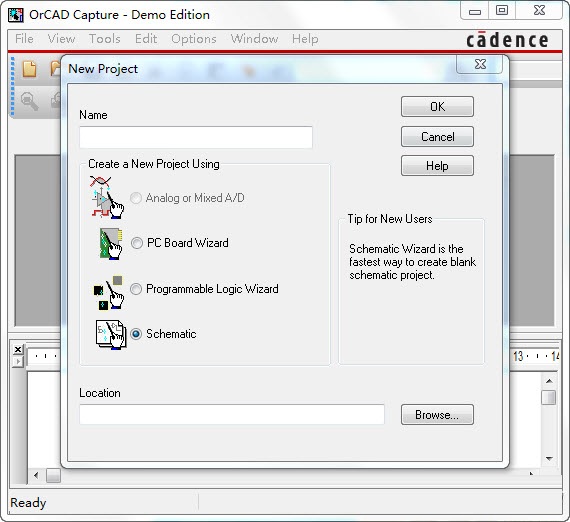The height and width of the screenshot is (522, 570).
Task: Open the File menu
Action: click(x=24, y=39)
